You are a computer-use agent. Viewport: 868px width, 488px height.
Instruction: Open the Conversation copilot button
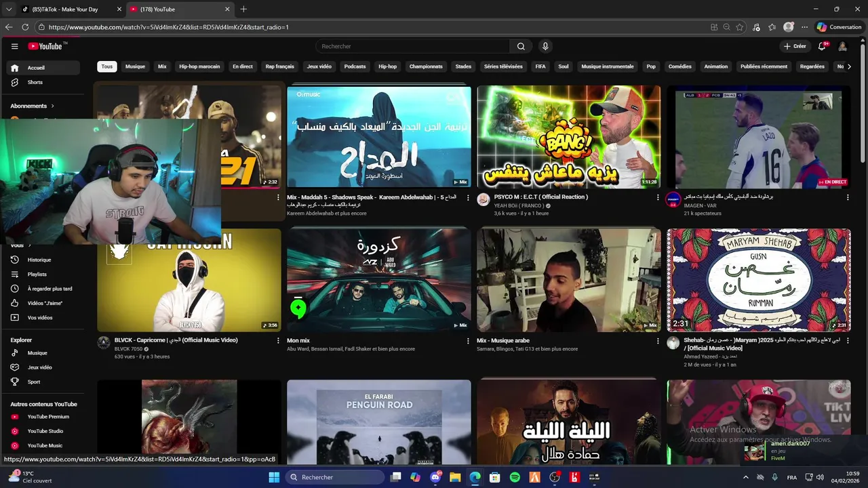(839, 27)
